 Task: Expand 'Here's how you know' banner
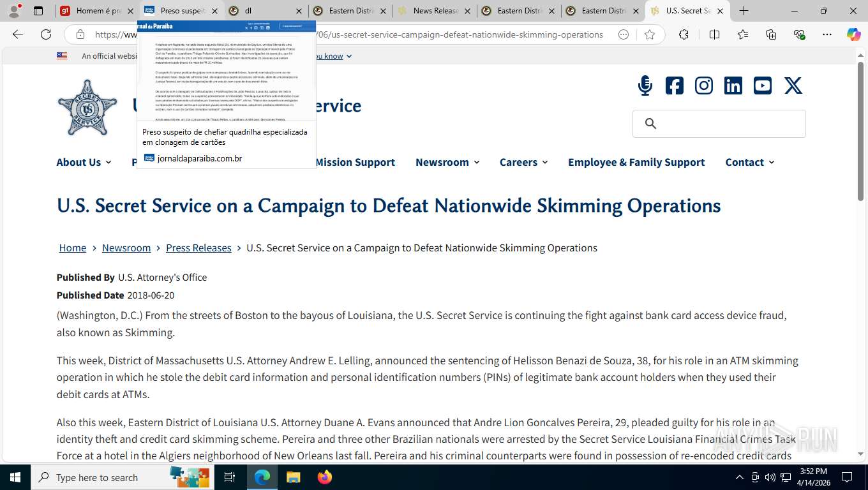coord(333,56)
